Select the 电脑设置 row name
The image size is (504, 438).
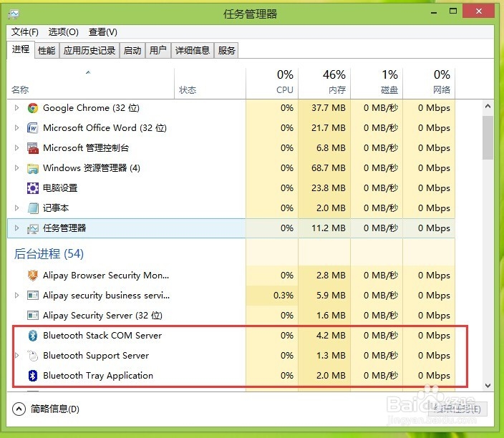pos(60,188)
